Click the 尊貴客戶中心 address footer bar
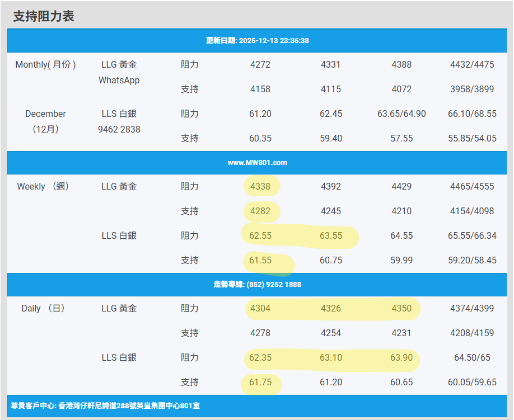Image resolution: width=514 pixels, height=420 pixels. (x=105, y=405)
